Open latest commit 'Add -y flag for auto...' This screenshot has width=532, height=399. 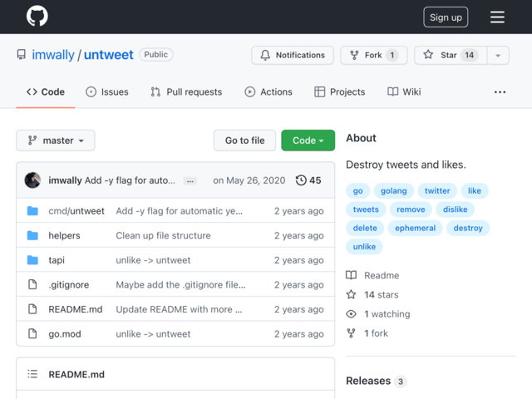[130, 180]
